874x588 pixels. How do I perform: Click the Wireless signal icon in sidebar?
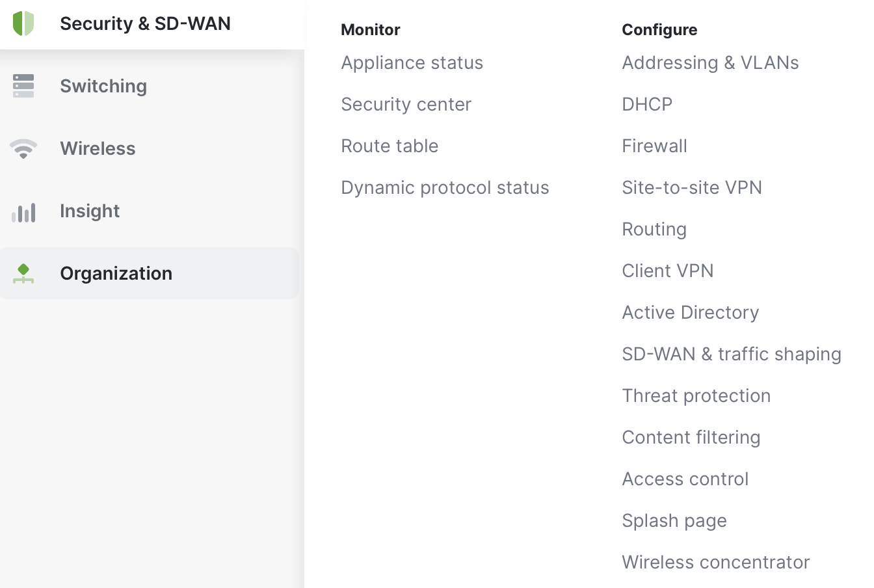(23, 148)
